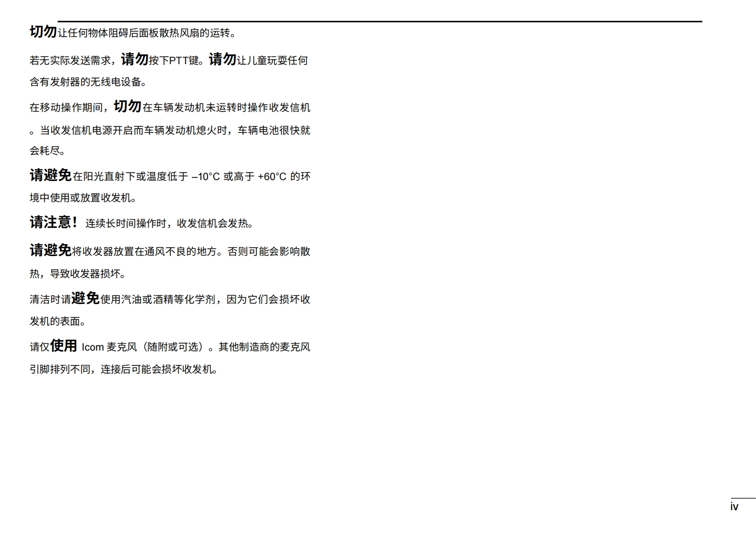
Task: Click the page number iv
Action: click(734, 507)
